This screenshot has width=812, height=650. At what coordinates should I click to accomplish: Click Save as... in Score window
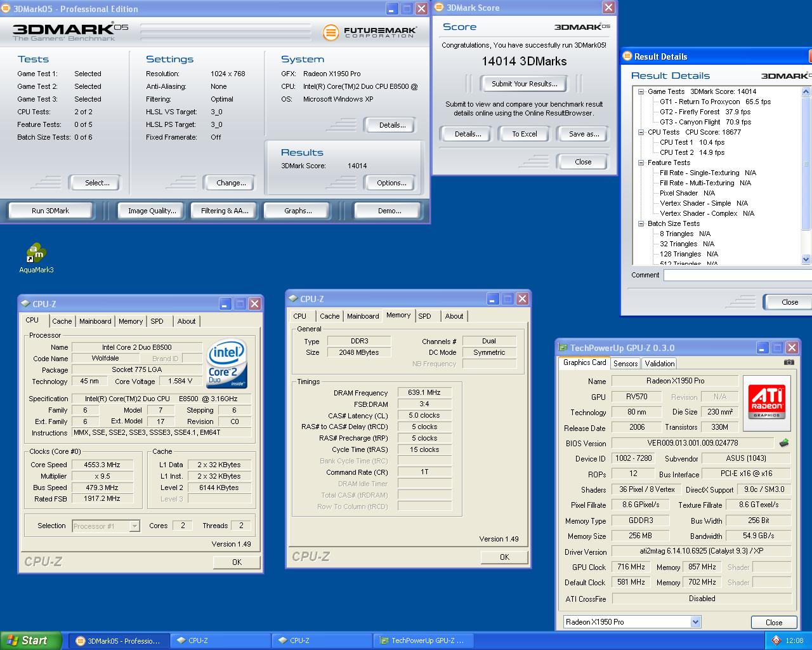(x=584, y=134)
